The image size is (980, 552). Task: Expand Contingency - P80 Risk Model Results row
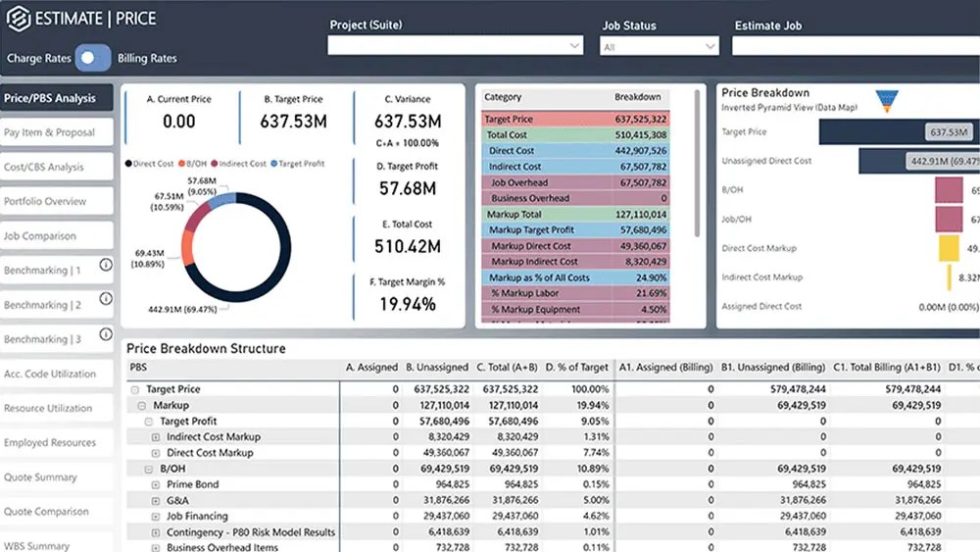(156, 532)
